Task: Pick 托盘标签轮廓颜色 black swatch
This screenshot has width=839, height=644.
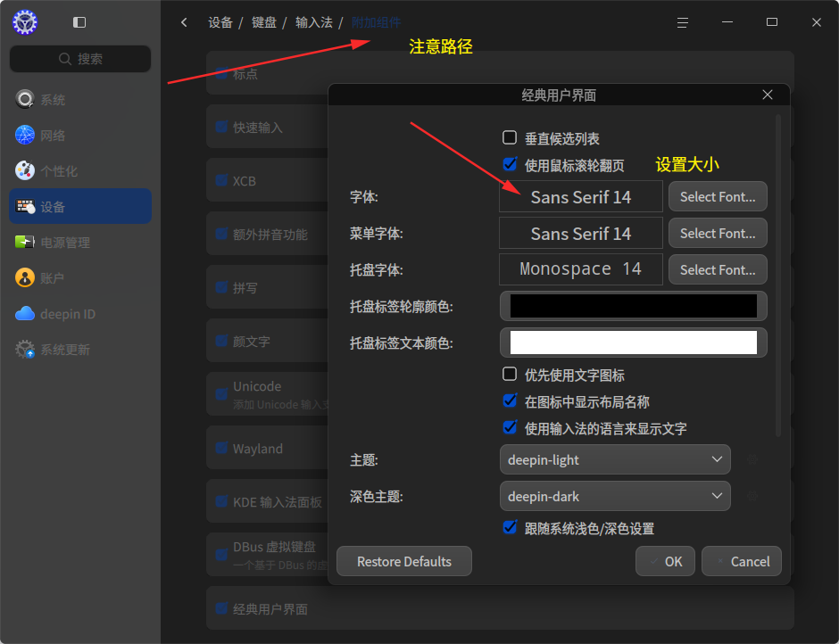Action: pyautogui.click(x=634, y=306)
